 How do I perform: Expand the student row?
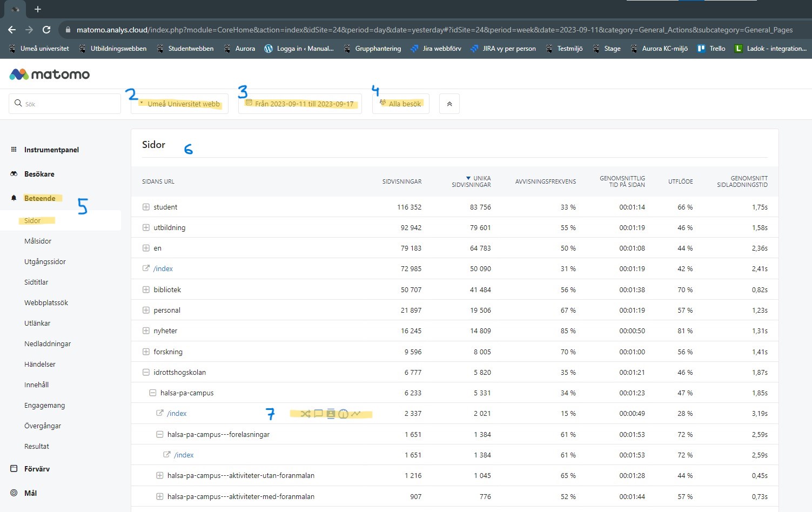pos(146,207)
